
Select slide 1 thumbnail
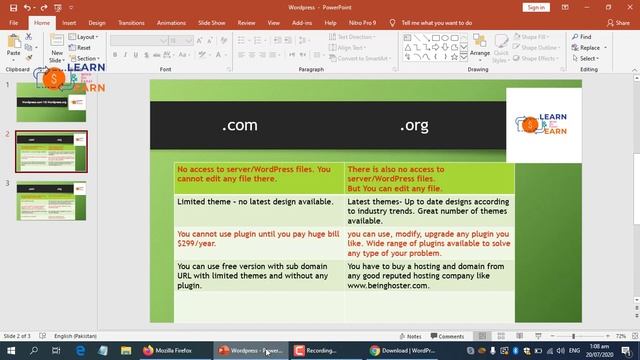(x=51, y=102)
